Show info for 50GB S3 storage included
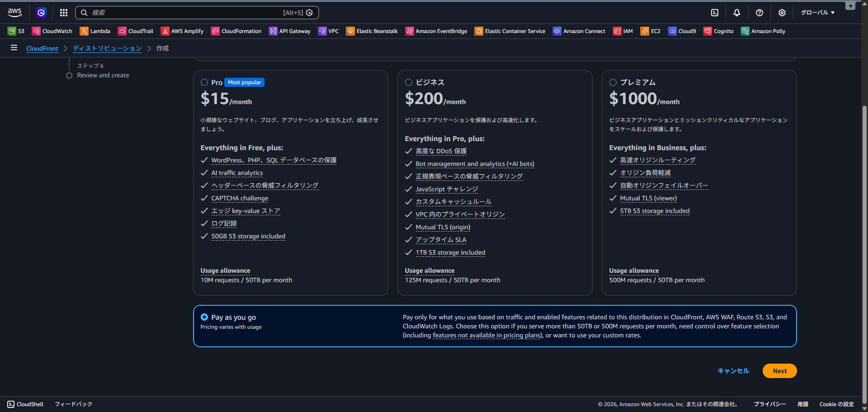The width and height of the screenshot is (868, 412). 248,236
